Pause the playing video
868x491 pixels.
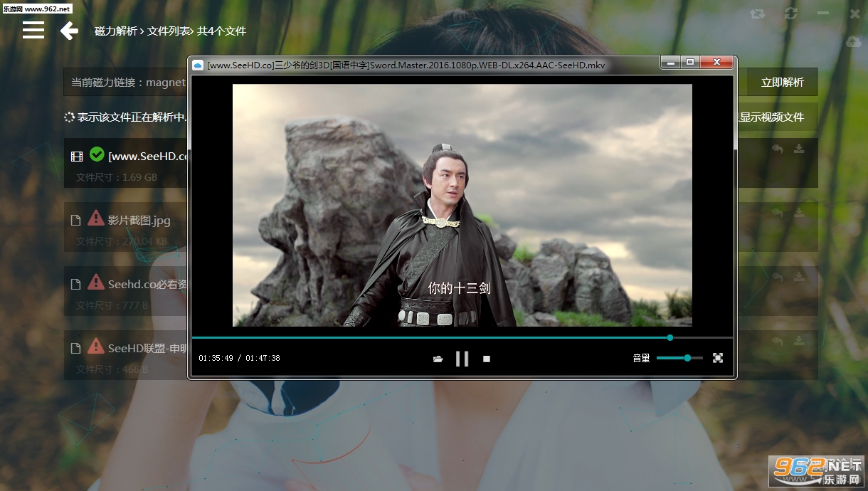click(x=462, y=359)
